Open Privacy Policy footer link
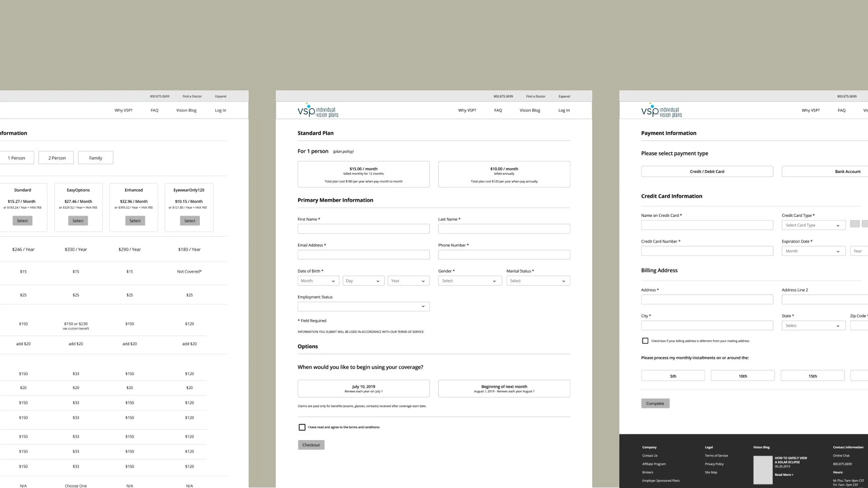This screenshot has height=488, width=868. pos(714,464)
